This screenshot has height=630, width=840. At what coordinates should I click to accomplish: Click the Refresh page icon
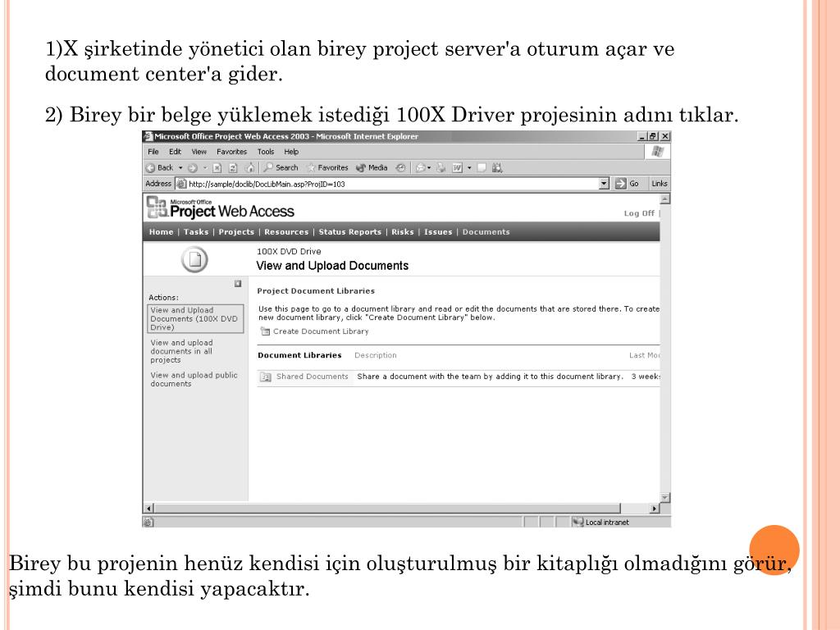pos(233,167)
